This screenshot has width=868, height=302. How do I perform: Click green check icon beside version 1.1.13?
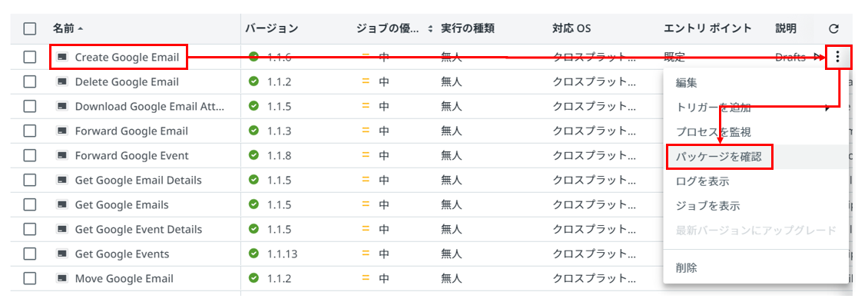[254, 254]
